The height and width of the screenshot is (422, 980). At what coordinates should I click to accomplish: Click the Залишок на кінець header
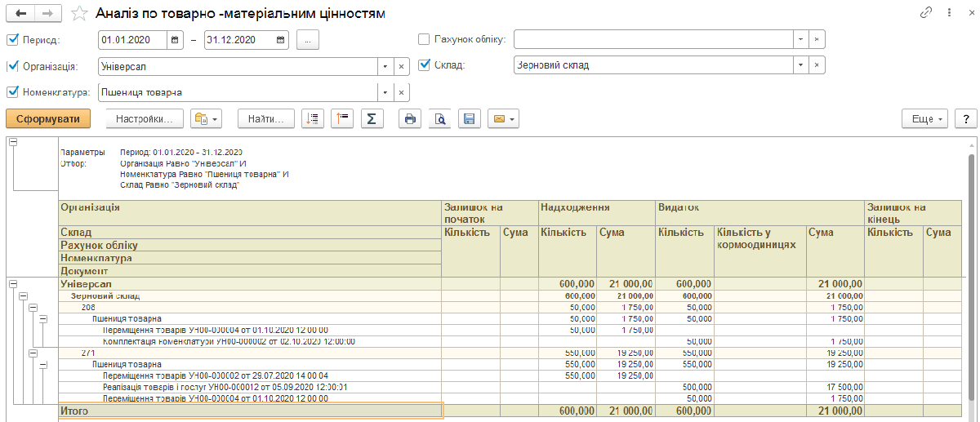click(913, 213)
